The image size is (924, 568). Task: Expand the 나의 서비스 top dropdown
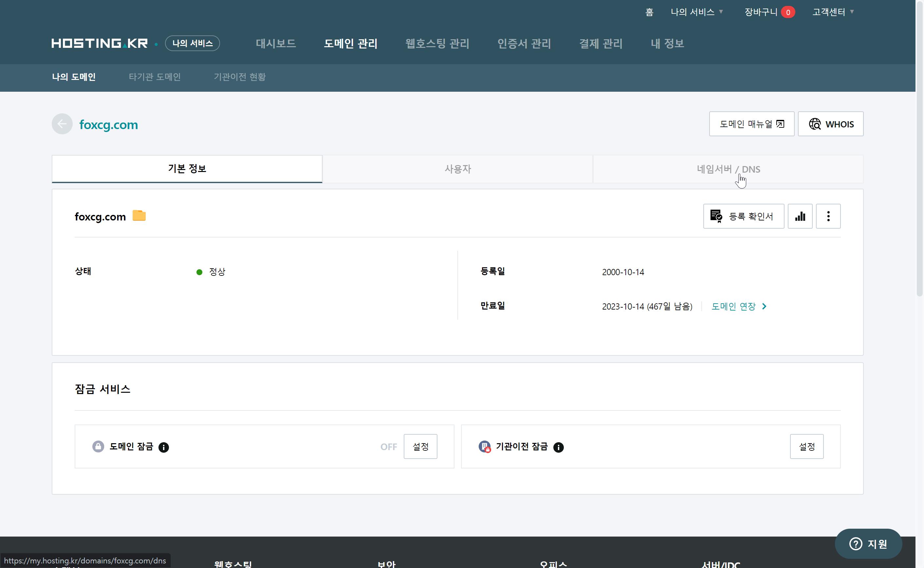click(697, 12)
